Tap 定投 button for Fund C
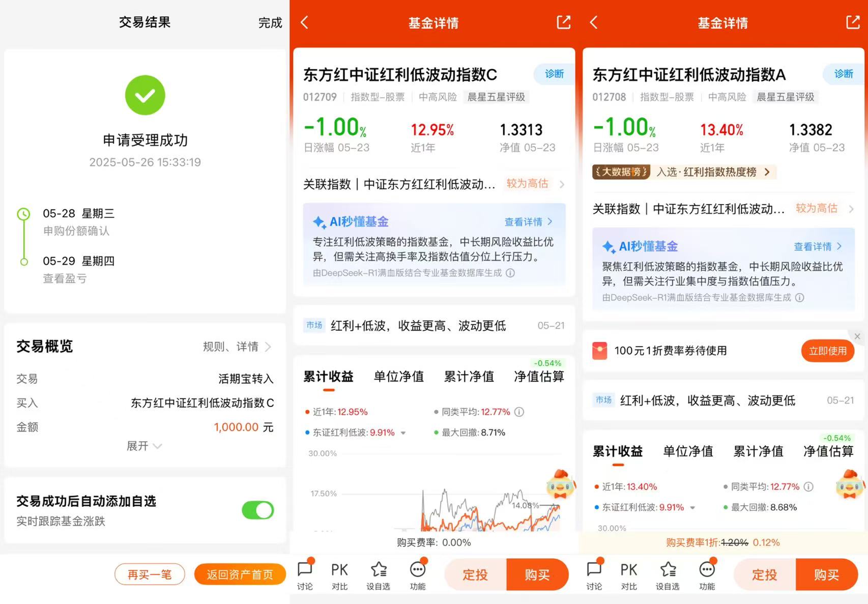 [x=475, y=574]
